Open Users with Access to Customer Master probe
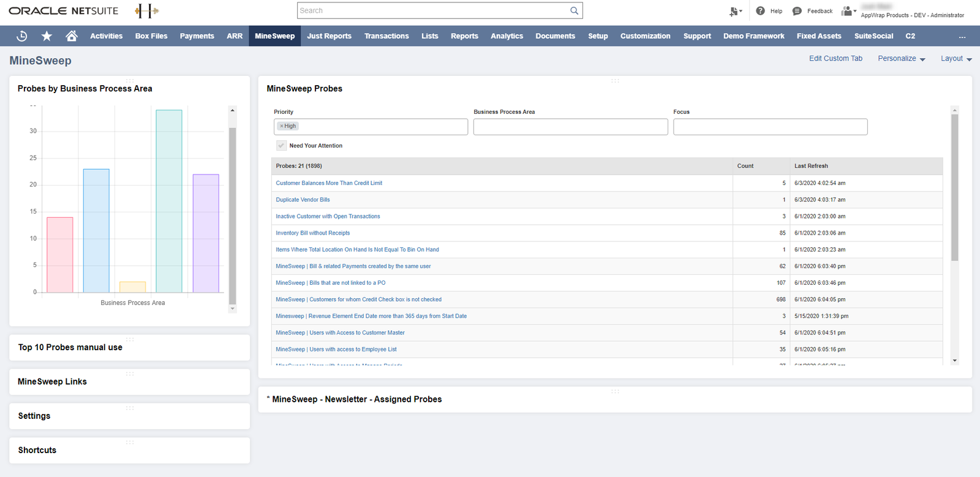 point(340,332)
